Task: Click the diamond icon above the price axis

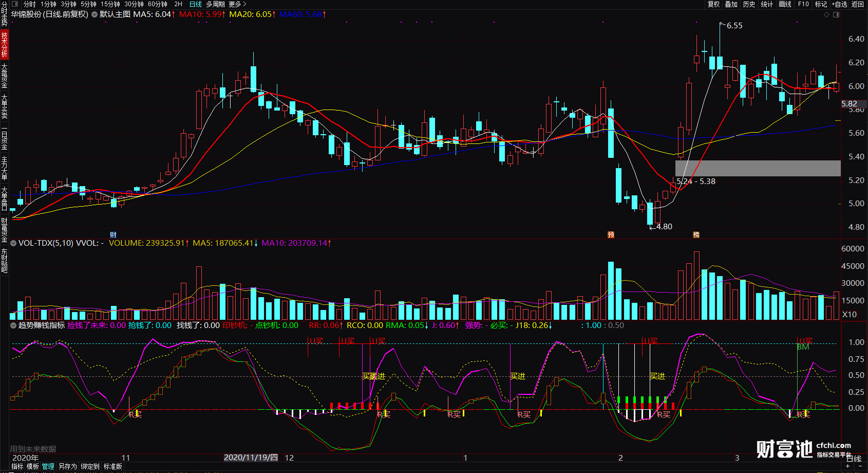Action: point(827,14)
